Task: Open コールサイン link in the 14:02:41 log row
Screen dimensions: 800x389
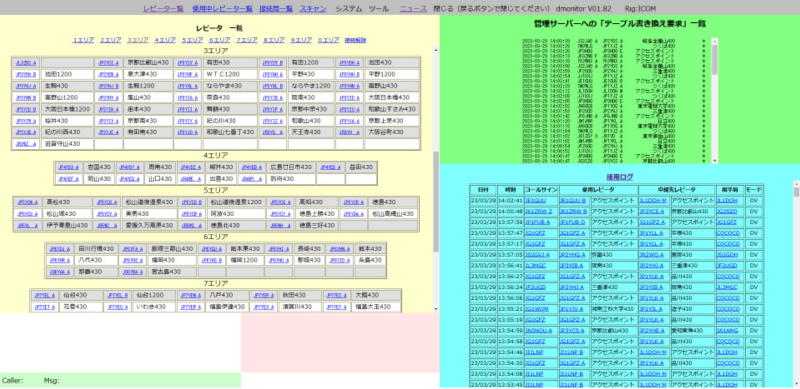Action: (x=535, y=201)
